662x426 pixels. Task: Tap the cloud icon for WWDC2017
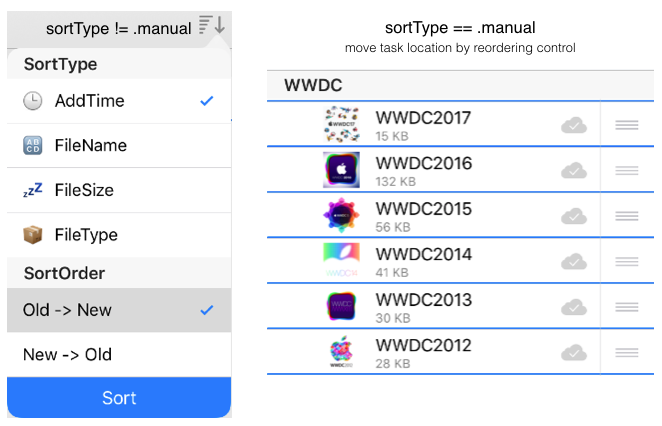point(574,125)
